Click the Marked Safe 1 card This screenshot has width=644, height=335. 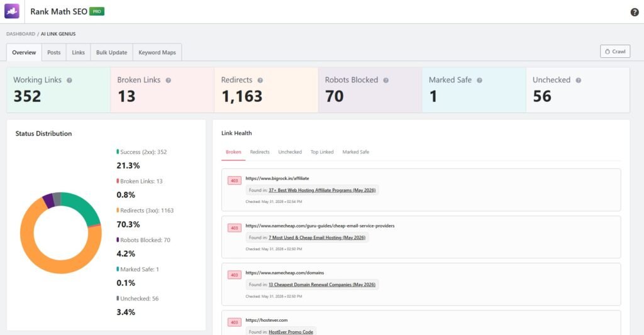click(x=474, y=90)
